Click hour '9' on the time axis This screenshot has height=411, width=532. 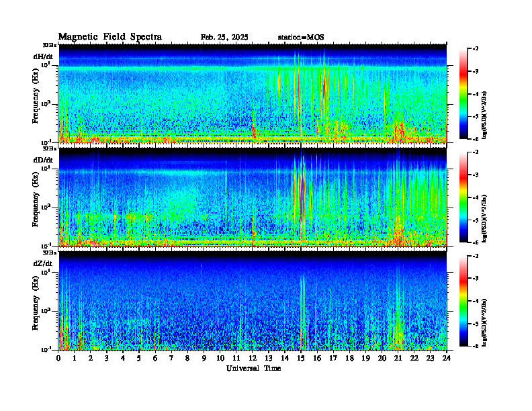(204, 359)
